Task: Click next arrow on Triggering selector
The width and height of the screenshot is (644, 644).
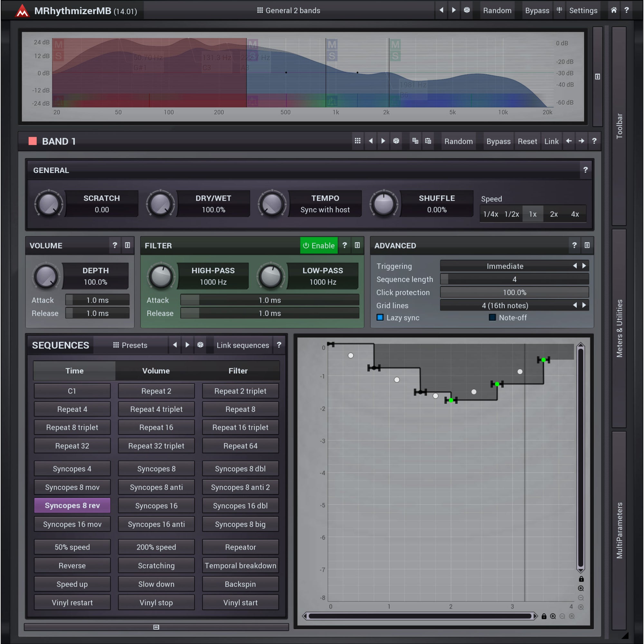Action: tap(584, 266)
